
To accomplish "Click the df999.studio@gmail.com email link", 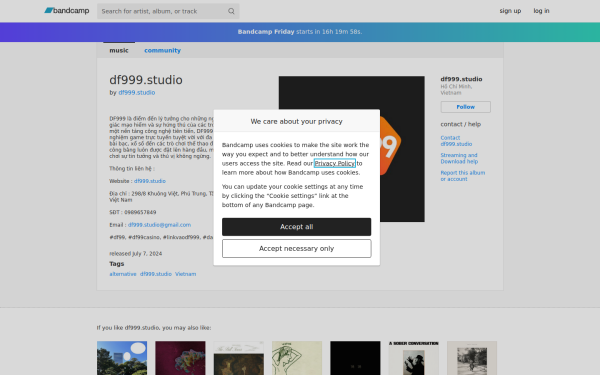I will tap(159, 225).
